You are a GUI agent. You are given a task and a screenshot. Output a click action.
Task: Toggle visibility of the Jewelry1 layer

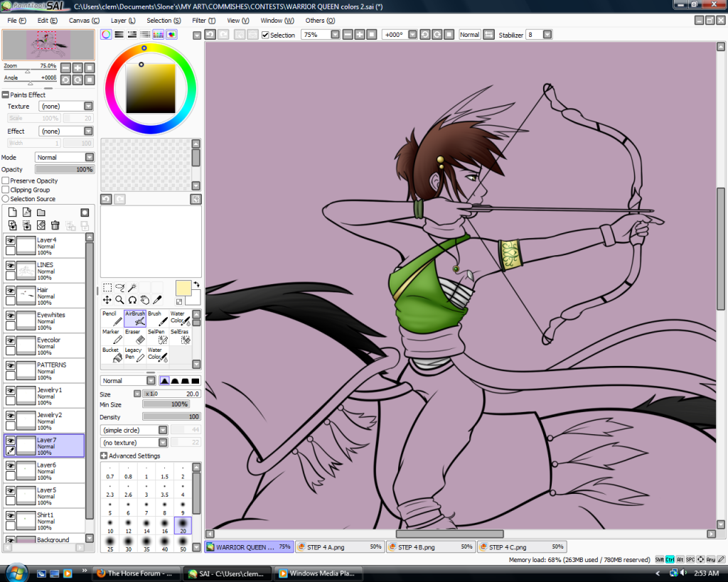click(x=10, y=391)
